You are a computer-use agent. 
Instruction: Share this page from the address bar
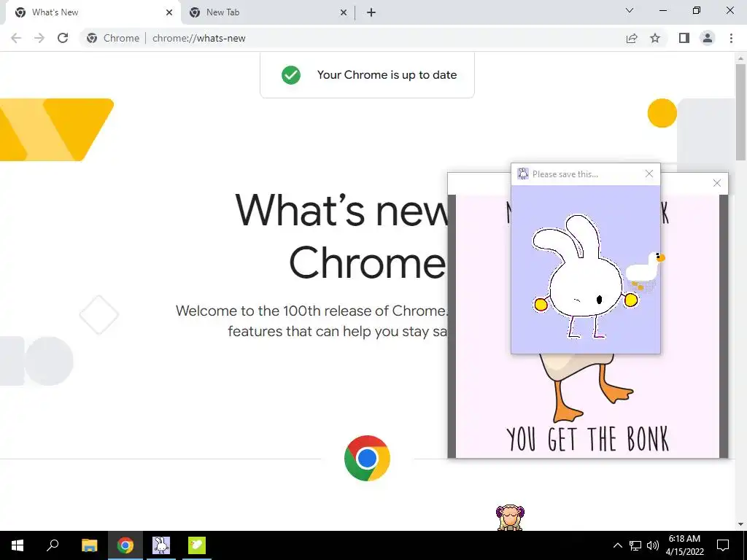pos(632,38)
